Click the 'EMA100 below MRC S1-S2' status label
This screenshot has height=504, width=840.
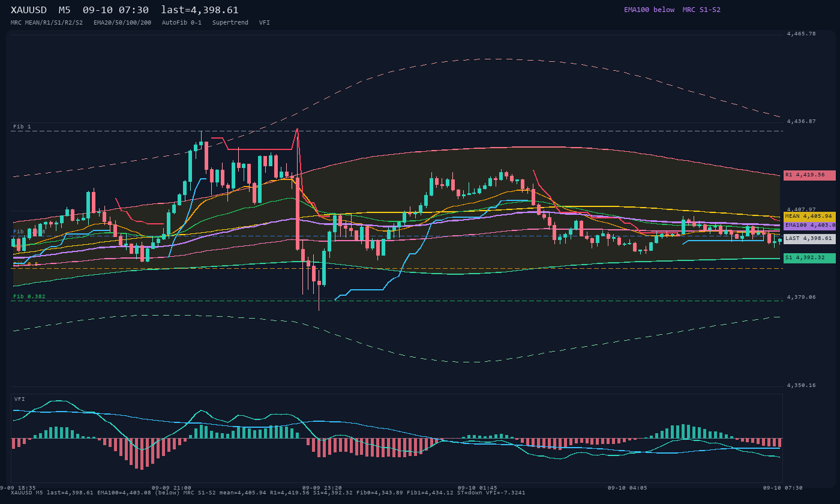(x=672, y=10)
